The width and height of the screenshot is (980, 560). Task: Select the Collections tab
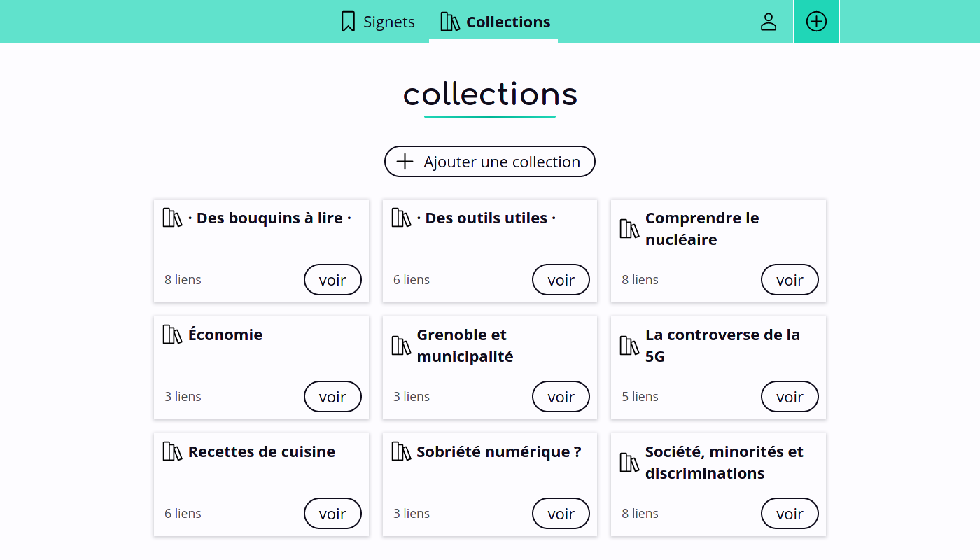tap(493, 21)
